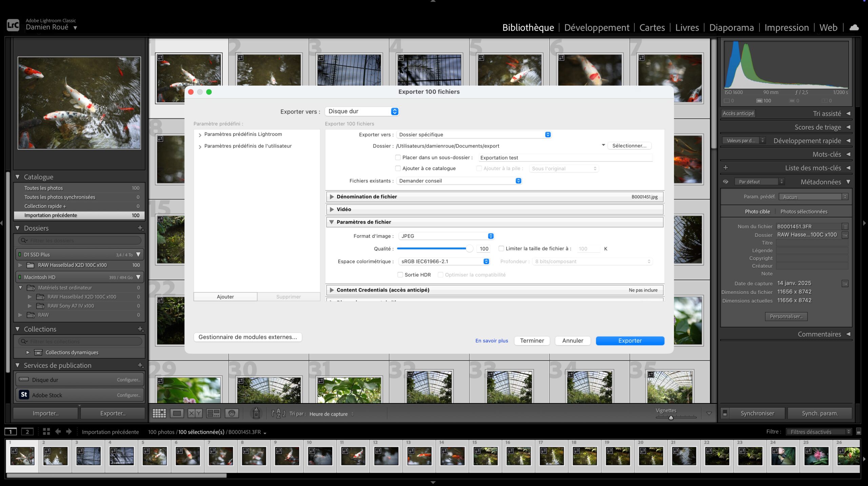The width and height of the screenshot is (868, 486).
Task: Adjust the Qualité slider handle
Action: coord(469,248)
